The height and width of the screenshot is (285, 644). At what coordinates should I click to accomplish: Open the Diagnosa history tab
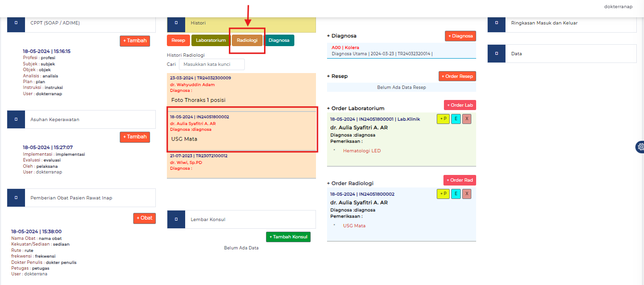279,40
